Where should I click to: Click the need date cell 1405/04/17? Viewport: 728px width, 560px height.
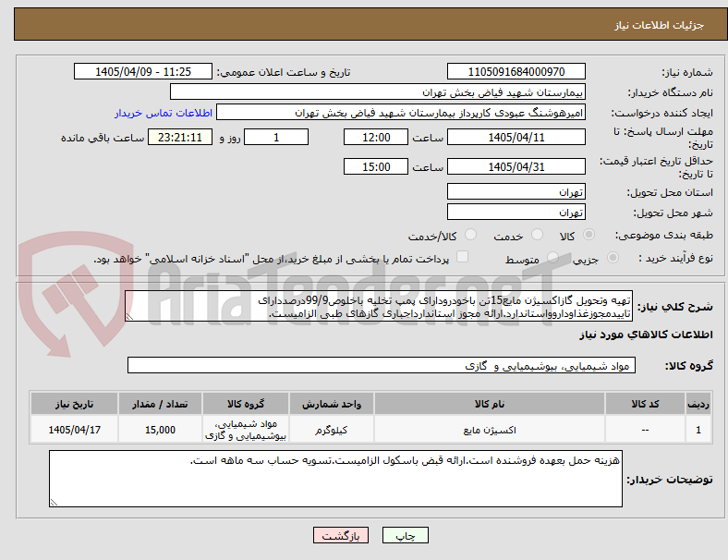pyautogui.click(x=74, y=430)
